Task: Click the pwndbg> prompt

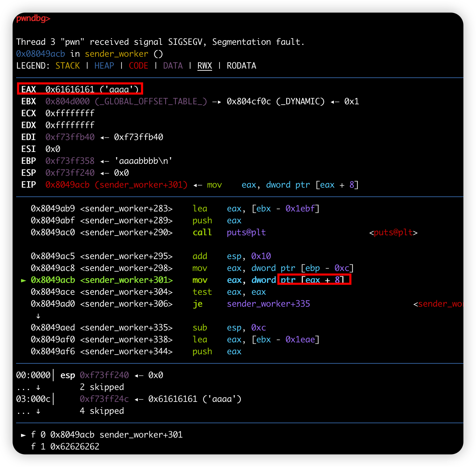Action: (33, 18)
